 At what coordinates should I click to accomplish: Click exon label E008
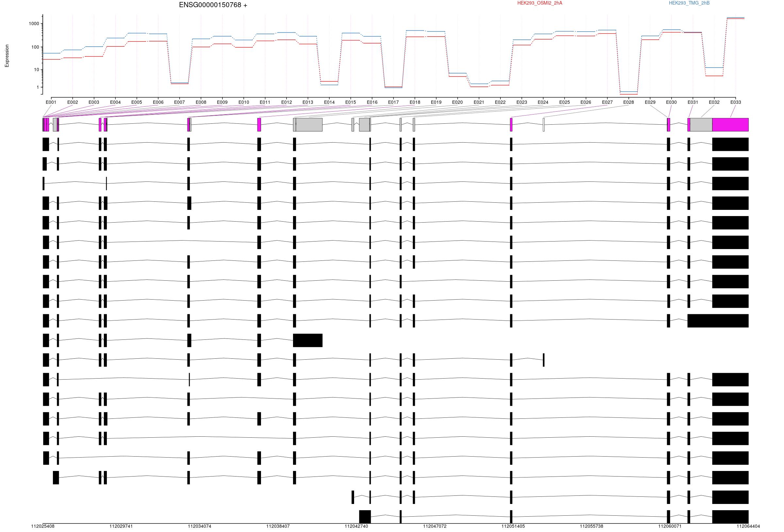201,102
